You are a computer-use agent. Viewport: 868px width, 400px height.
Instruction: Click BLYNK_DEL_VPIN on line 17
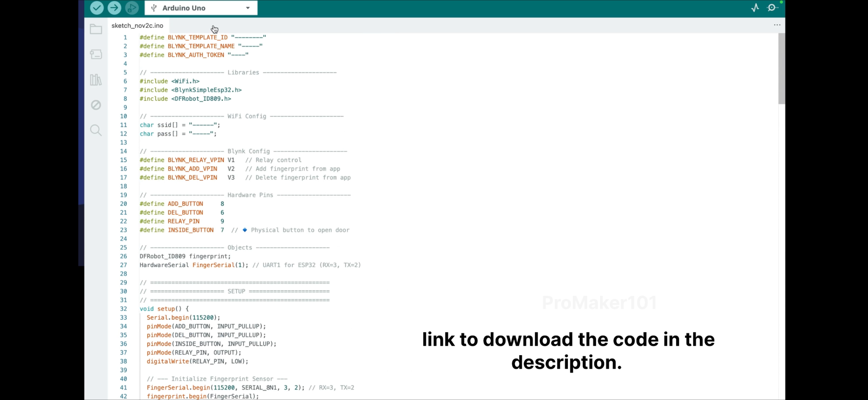pos(192,177)
